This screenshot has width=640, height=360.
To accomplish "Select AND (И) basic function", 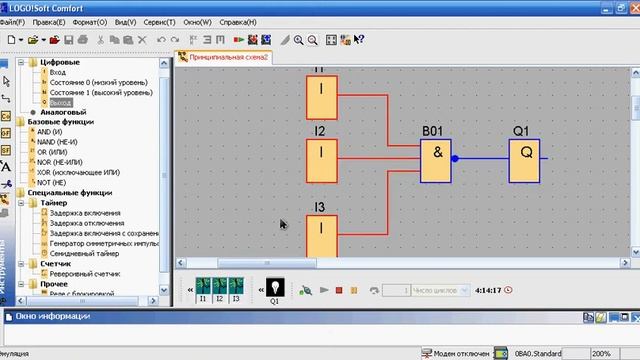I will (x=49, y=132).
